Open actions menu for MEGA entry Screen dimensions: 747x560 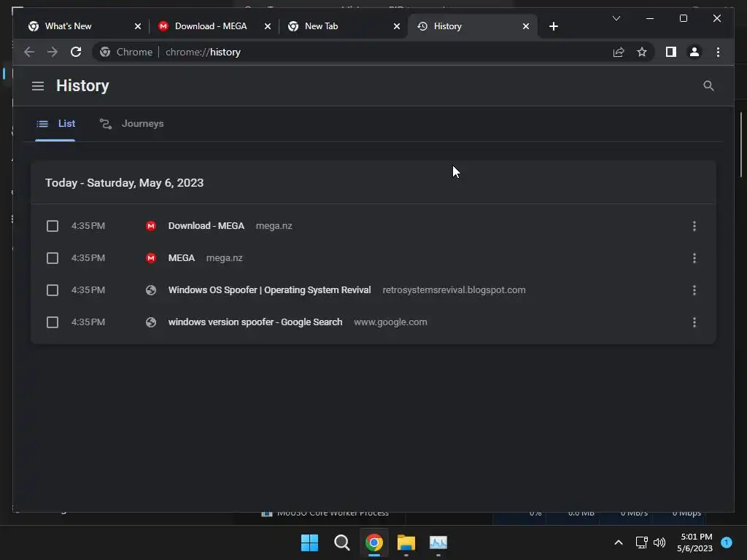694,258
